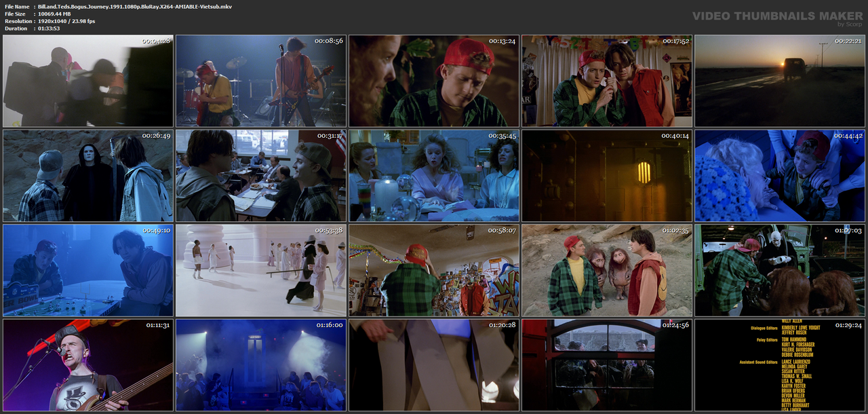Click the Resolution label
This screenshot has width=868, height=414.
click(17, 21)
